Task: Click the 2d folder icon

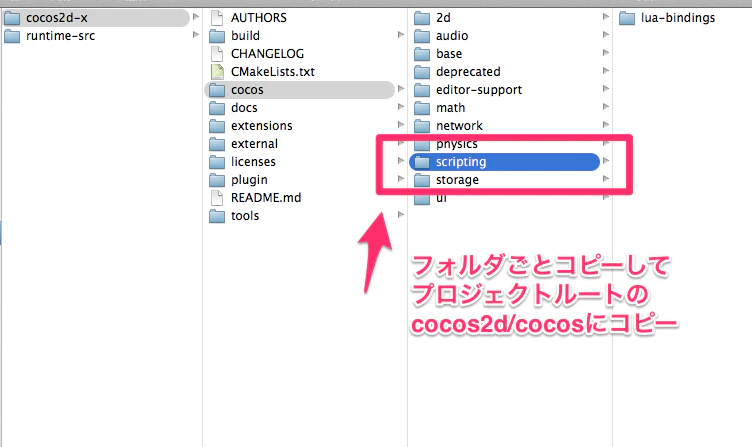Action: (x=422, y=18)
